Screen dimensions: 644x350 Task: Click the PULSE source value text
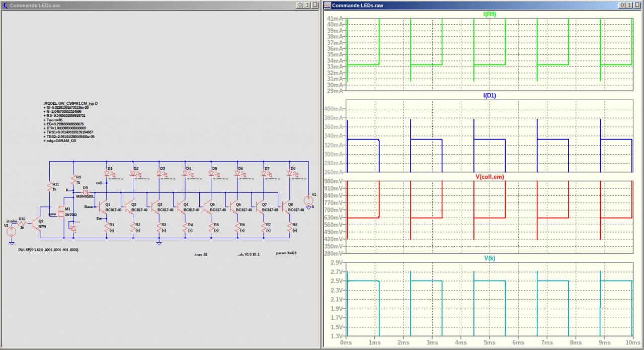tap(48, 250)
